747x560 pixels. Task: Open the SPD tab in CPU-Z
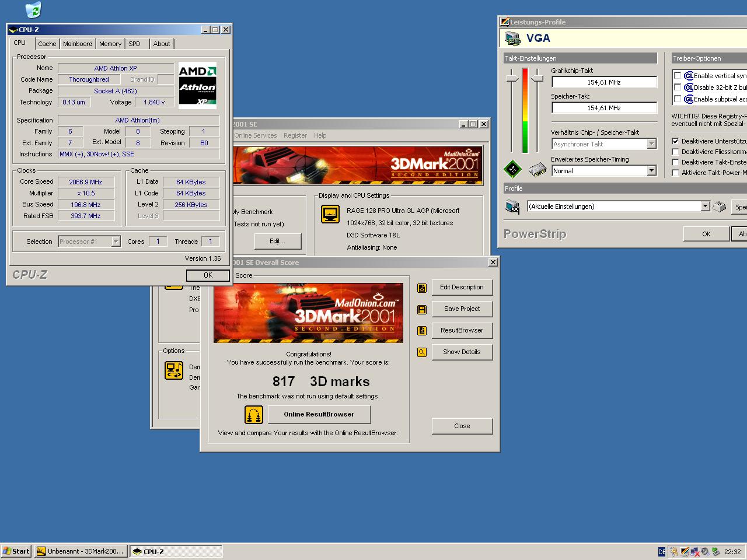click(135, 44)
